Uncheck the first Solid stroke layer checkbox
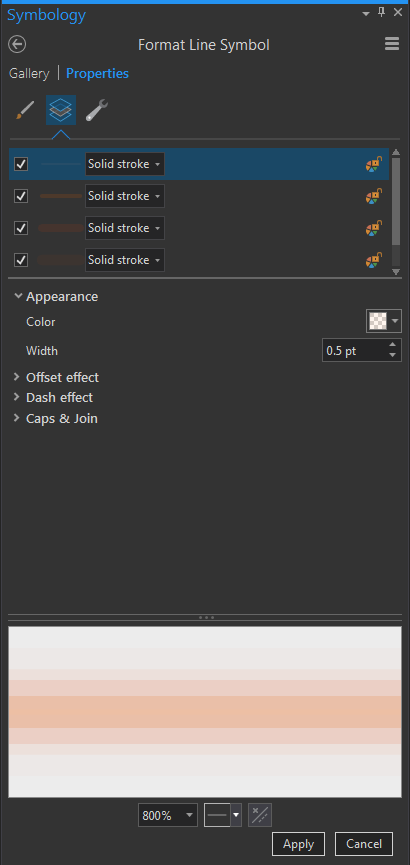Image resolution: width=410 pixels, height=865 pixels. (x=21, y=164)
